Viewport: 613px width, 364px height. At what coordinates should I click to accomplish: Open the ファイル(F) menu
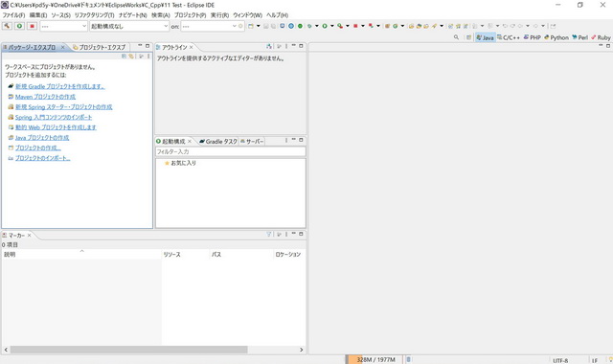(x=13, y=15)
